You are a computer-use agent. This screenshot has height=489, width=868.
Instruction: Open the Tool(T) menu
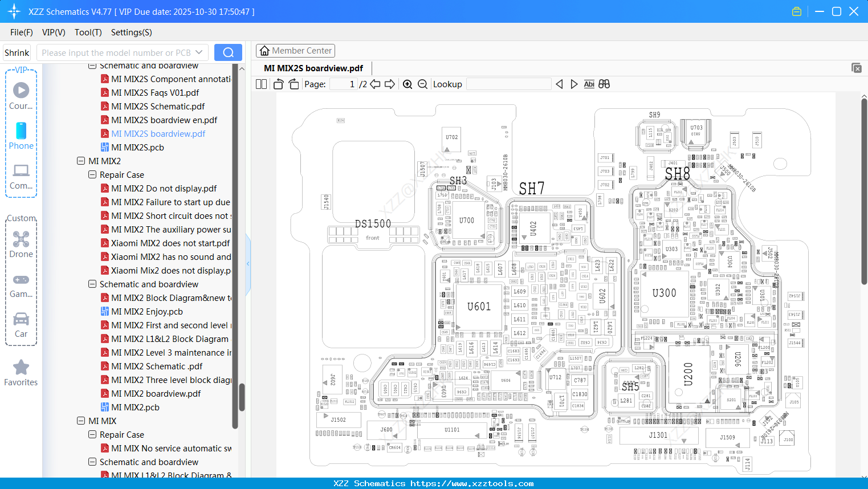coord(88,32)
